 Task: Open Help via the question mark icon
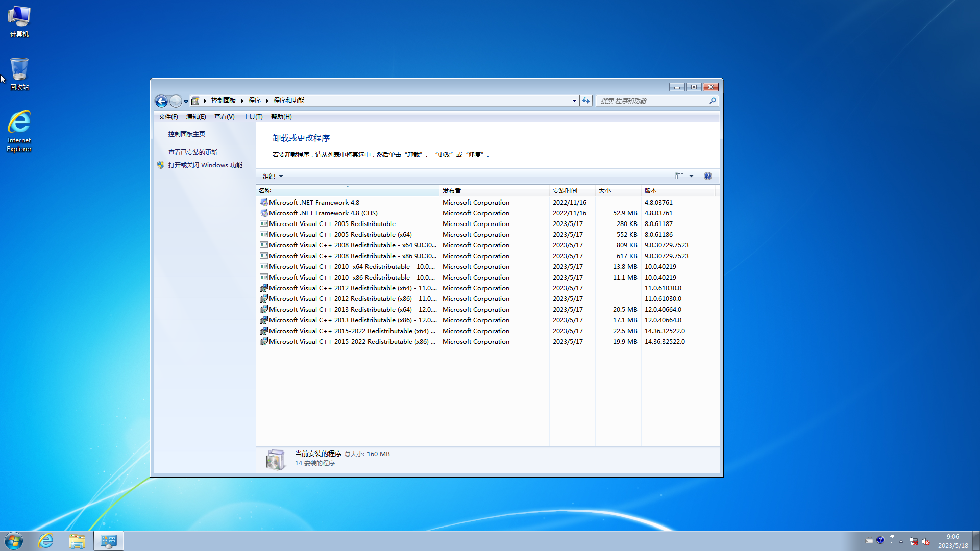pyautogui.click(x=708, y=176)
